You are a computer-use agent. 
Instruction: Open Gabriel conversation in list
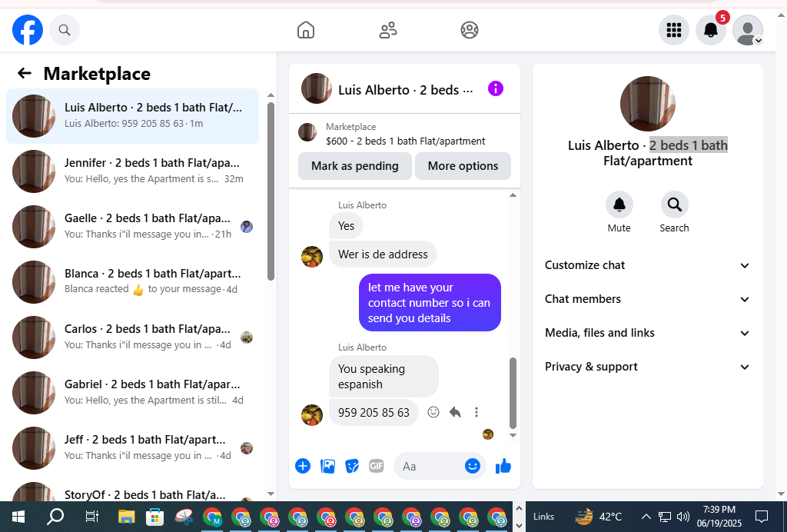click(x=132, y=393)
